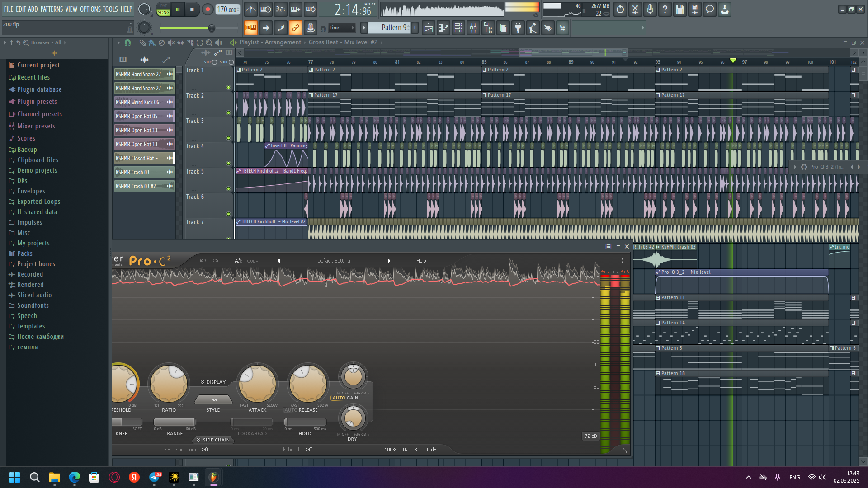The image size is (868, 488).
Task: Click the Save project floppy disk icon
Action: [680, 9]
